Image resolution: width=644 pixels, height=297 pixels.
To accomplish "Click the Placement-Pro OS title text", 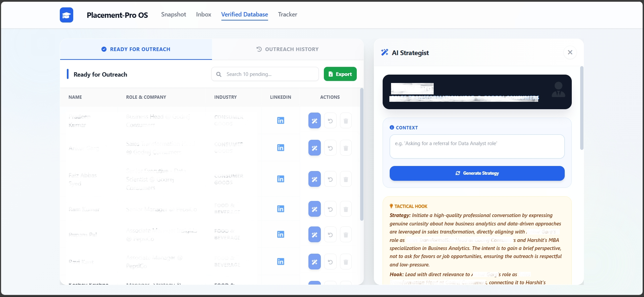I will click(x=117, y=15).
